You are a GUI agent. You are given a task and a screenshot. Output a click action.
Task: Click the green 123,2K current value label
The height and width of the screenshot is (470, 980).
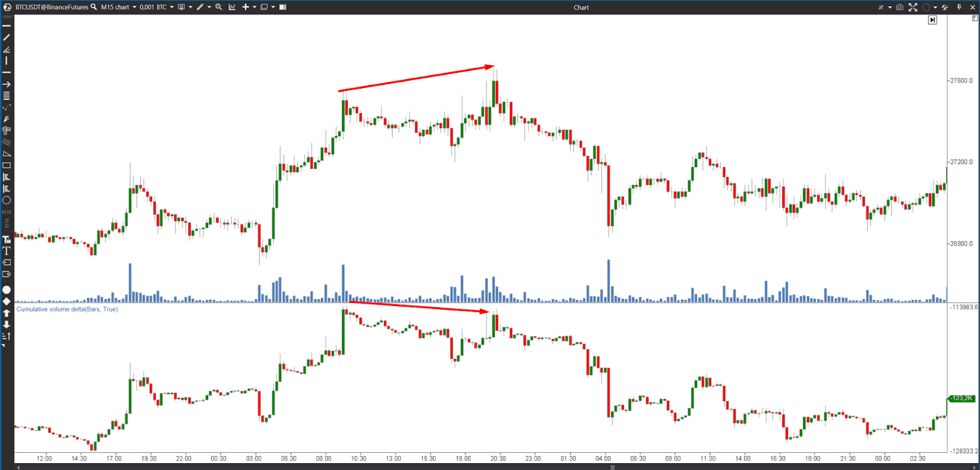pos(961,398)
